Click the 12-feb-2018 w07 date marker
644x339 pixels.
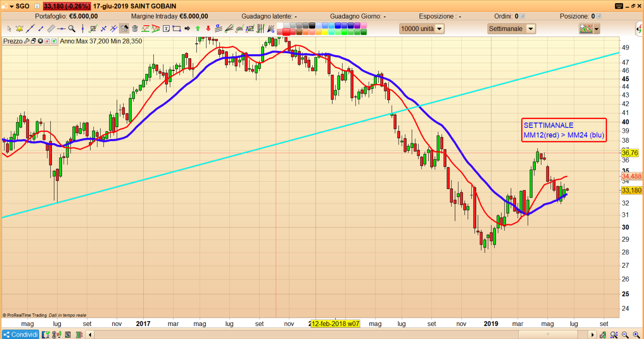[x=335, y=324]
